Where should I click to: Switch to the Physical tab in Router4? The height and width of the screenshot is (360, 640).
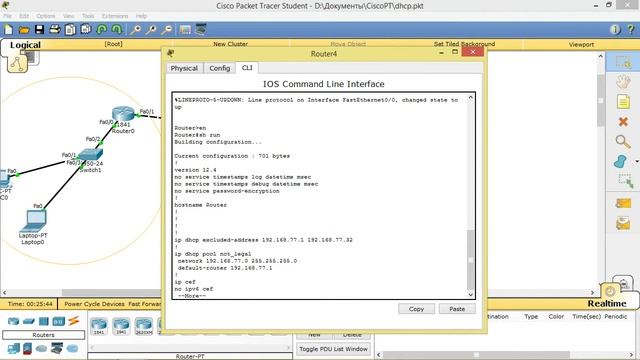(184, 68)
